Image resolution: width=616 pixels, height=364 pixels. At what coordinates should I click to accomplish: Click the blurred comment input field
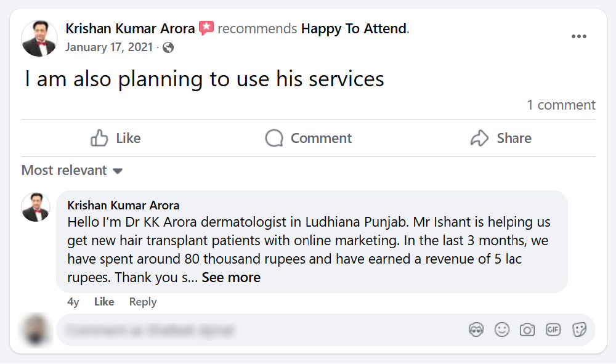[x=259, y=330]
